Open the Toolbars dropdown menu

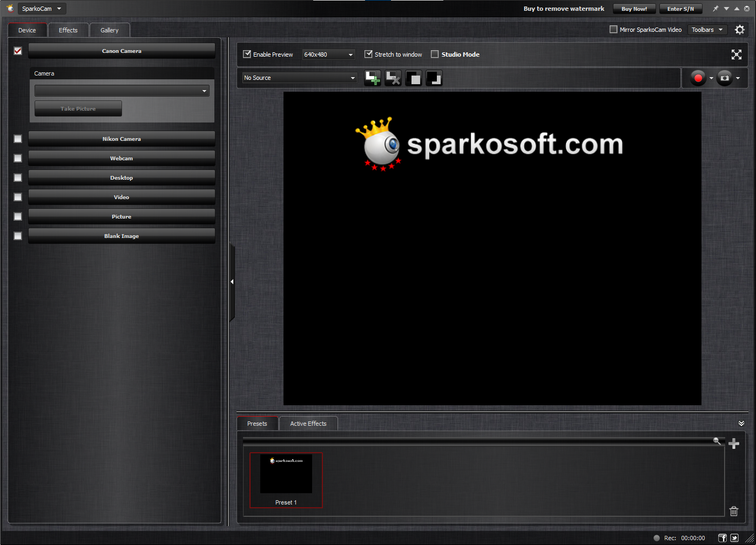click(707, 30)
